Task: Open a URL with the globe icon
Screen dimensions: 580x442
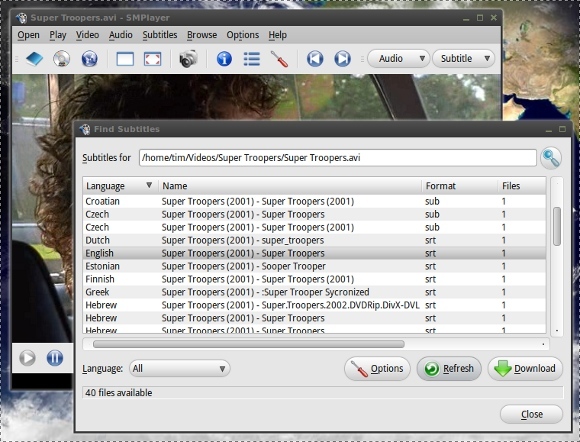Action: click(x=90, y=59)
